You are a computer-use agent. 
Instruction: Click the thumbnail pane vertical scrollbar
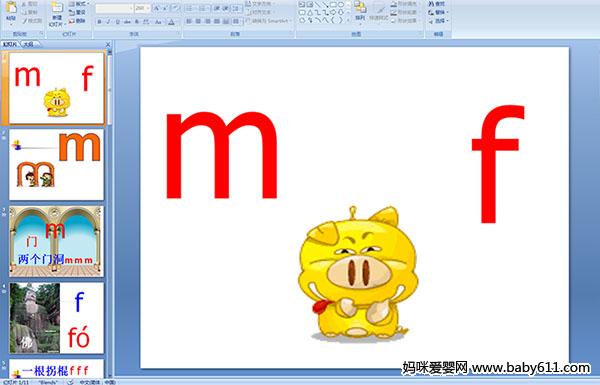pos(110,214)
